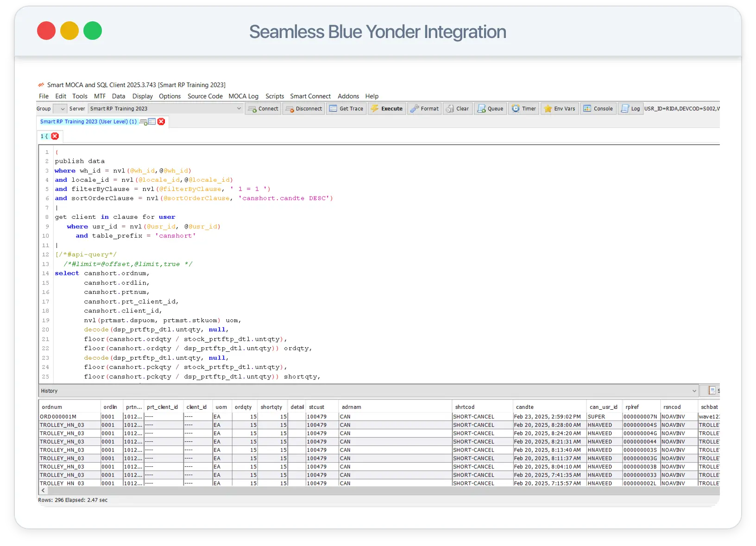Click the can_usr_id column header
Viewport: 756px width, 546px height.
tap(604, 407)
